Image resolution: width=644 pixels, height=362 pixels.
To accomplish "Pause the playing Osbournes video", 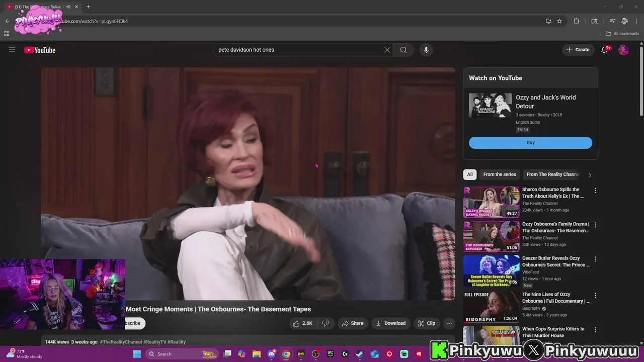I will (x=248, y=184).
